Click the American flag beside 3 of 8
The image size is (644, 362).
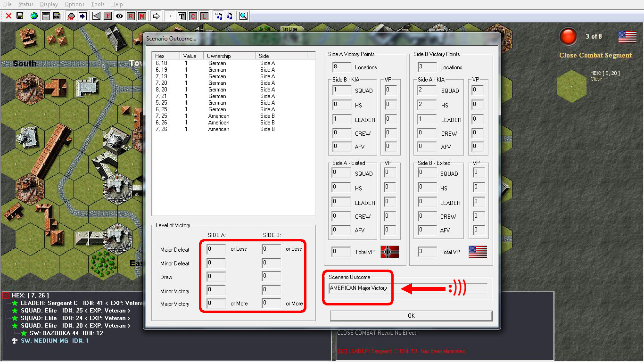click(627, 37)
